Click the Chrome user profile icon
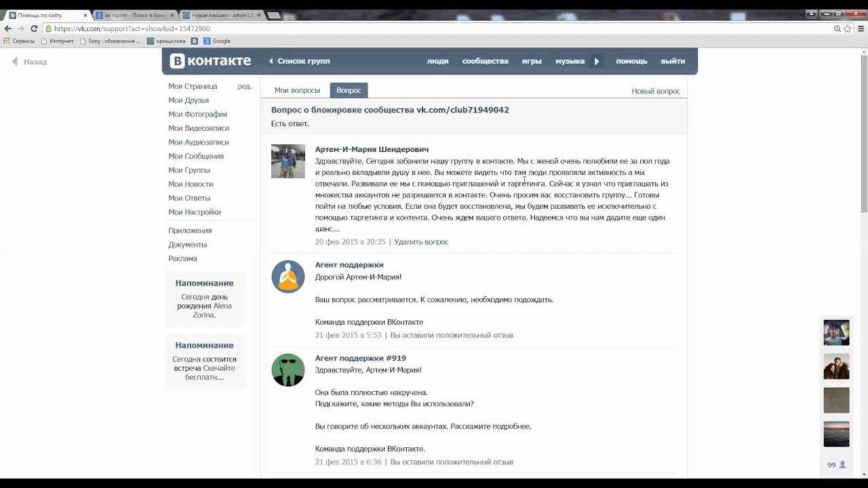 coord(812,13)
